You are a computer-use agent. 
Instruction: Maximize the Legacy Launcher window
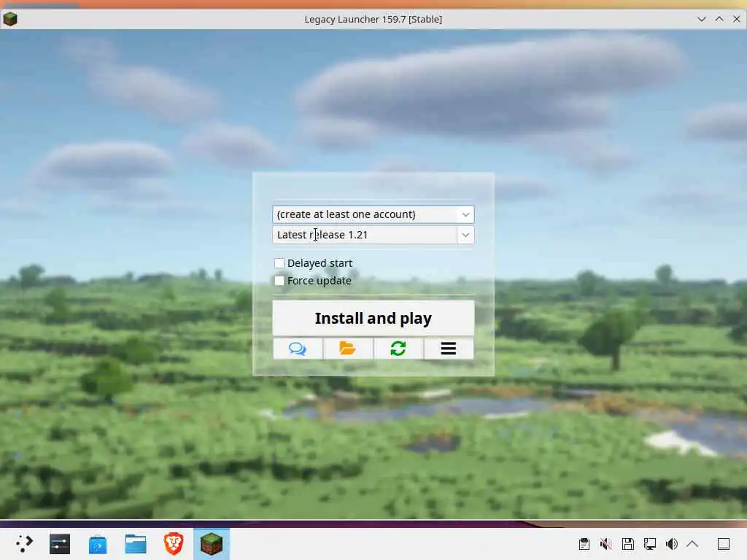coord(719,19)
